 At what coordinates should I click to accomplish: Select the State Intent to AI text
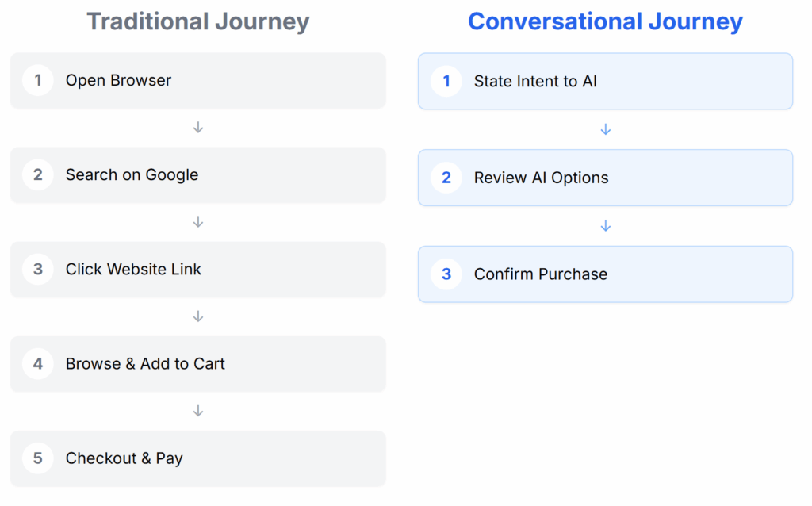tap(535, 81)
